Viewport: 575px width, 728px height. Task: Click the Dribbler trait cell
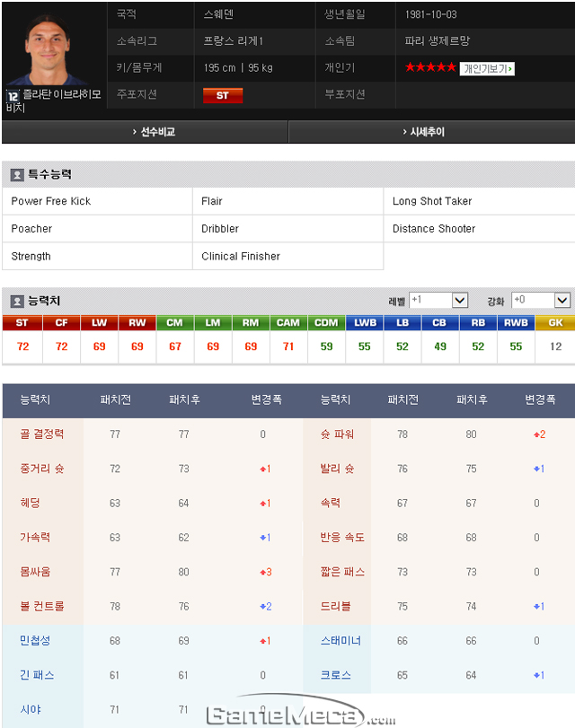click(x=287, y=228)
